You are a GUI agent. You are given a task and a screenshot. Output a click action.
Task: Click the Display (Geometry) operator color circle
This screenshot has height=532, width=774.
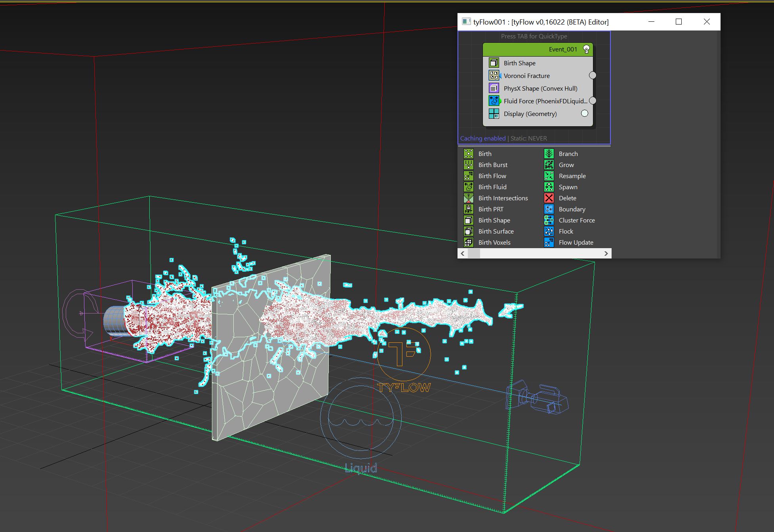tap(585, 114)
